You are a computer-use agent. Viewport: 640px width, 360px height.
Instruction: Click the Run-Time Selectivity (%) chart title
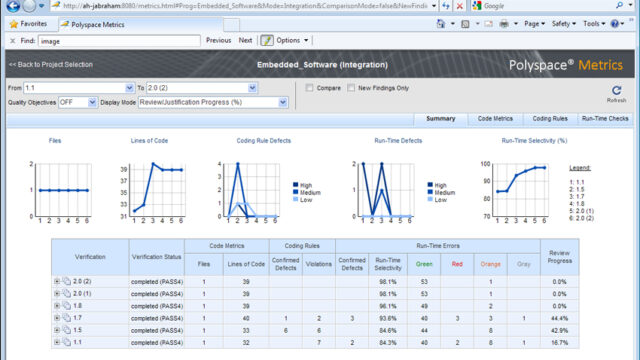[534, 141]
